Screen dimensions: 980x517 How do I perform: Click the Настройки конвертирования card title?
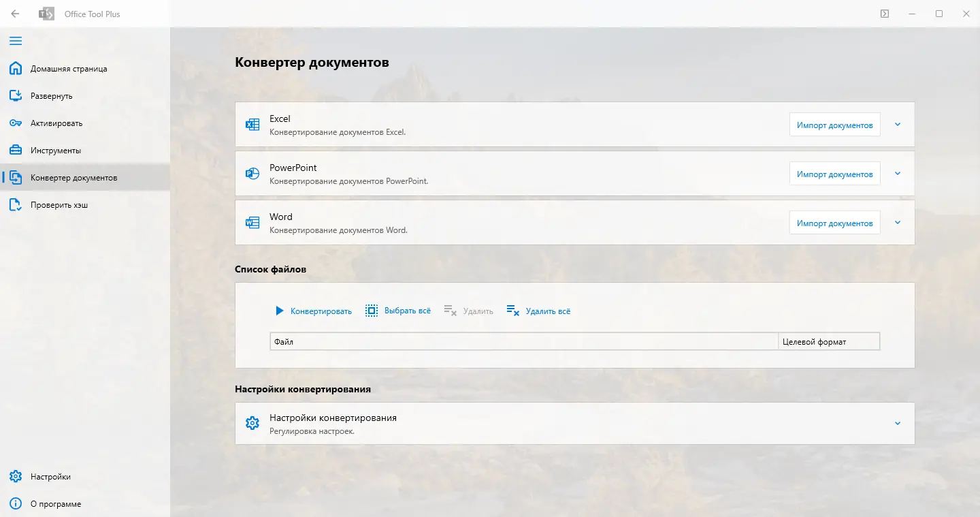click(x=333, y=418)
